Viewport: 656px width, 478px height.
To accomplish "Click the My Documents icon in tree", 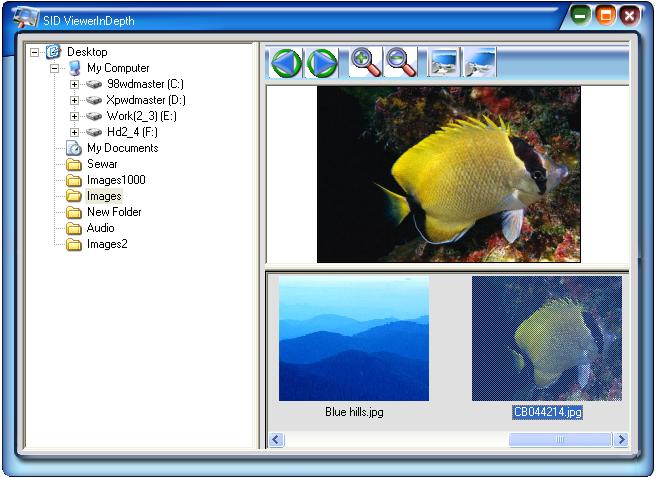I will click(x=74, y=148).
